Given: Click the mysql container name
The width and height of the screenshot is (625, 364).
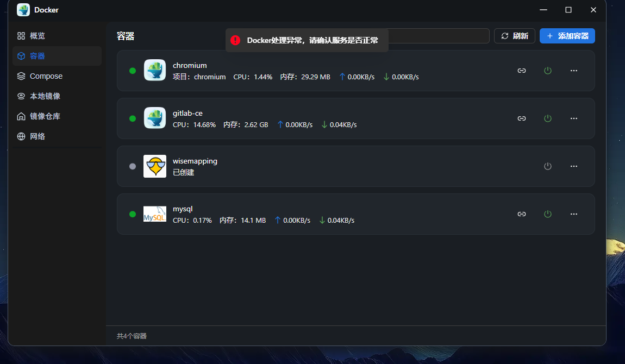Looking at the screenshot, I should click(x=183, y=209).
